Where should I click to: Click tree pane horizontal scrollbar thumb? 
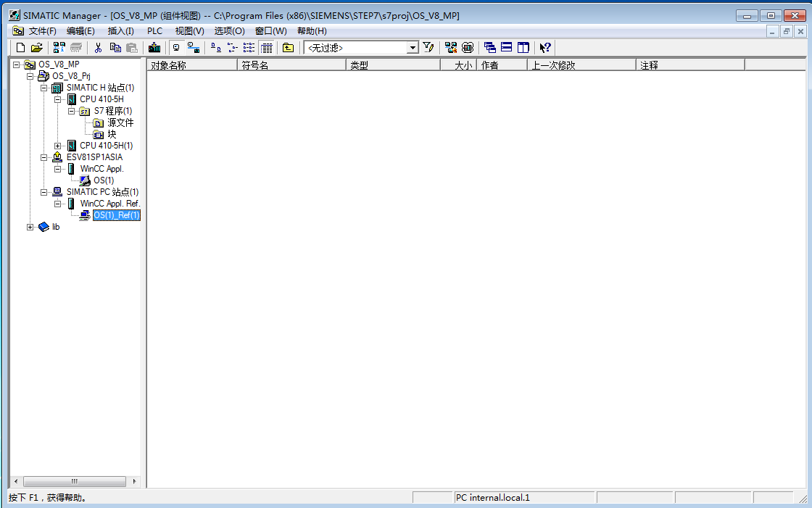click(75, 482)
